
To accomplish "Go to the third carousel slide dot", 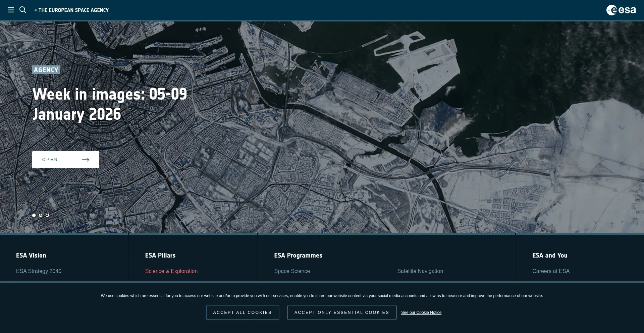I will click(x=47, y=215).
